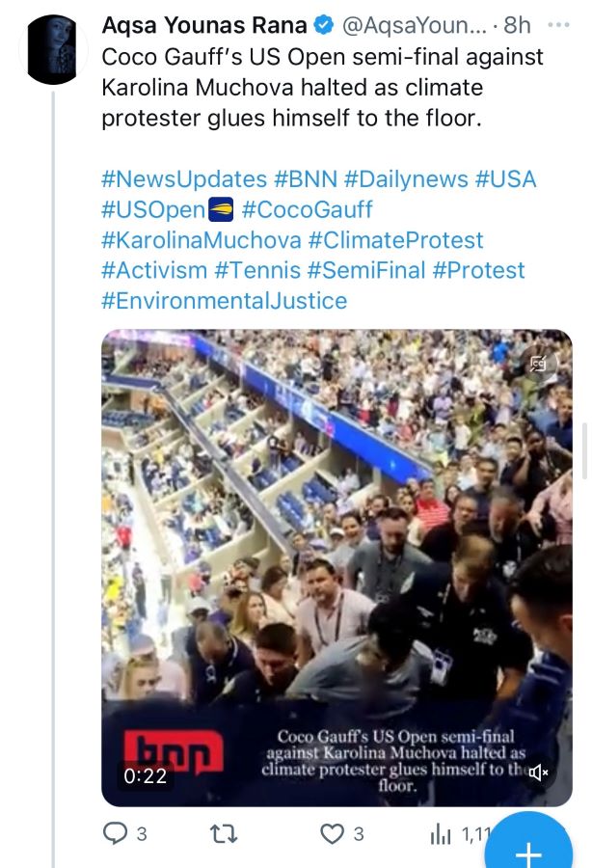
Task: Retweet the post using the retweet icon
Action: pos(223,833)
